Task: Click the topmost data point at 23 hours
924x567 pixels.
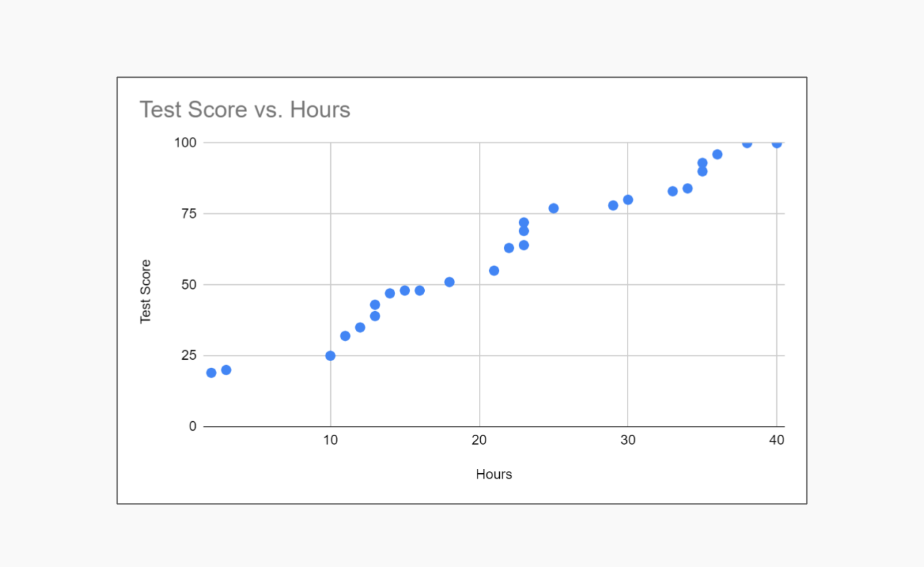Action: (523, 222)
